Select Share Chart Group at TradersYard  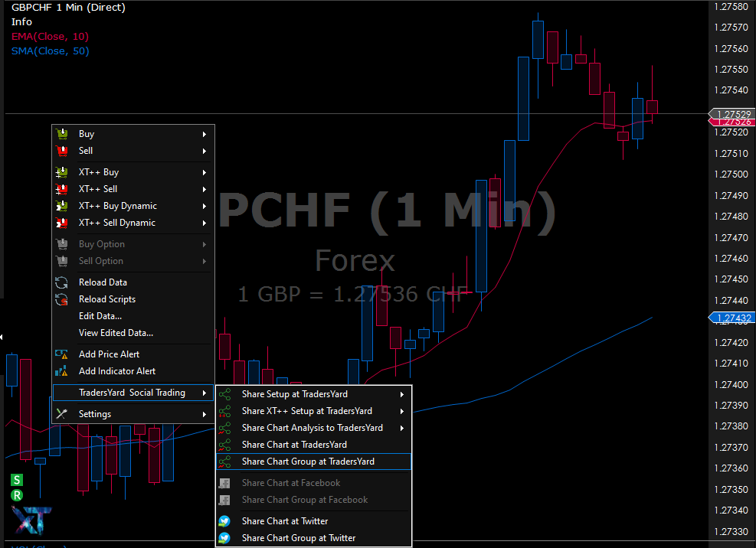[x=313, y=462]
